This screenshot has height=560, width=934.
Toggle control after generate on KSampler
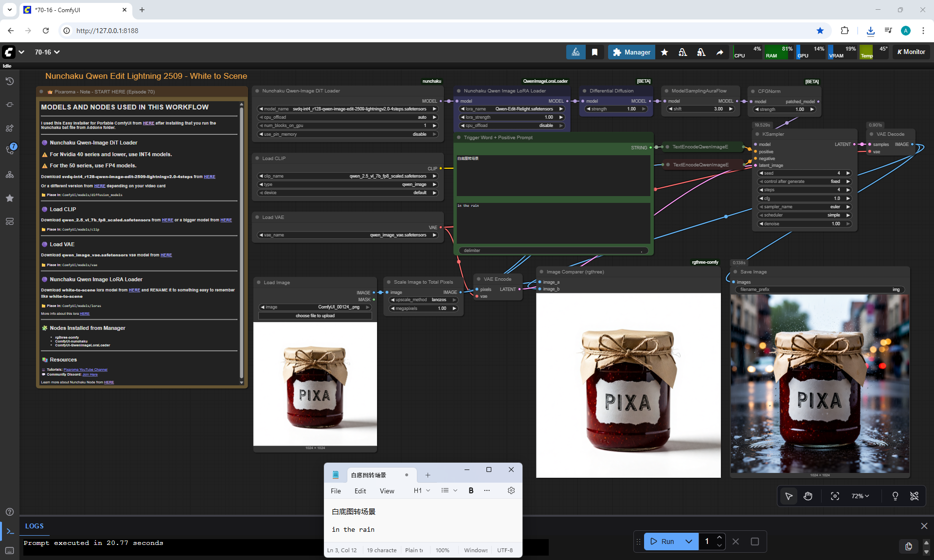tap(804, 181)
